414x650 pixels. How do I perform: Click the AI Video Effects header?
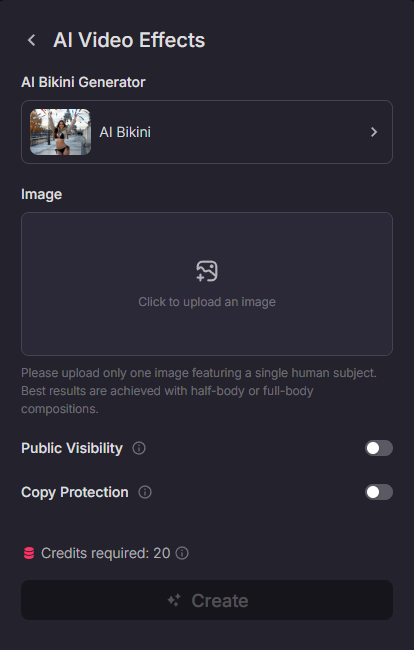pos(129,40)
